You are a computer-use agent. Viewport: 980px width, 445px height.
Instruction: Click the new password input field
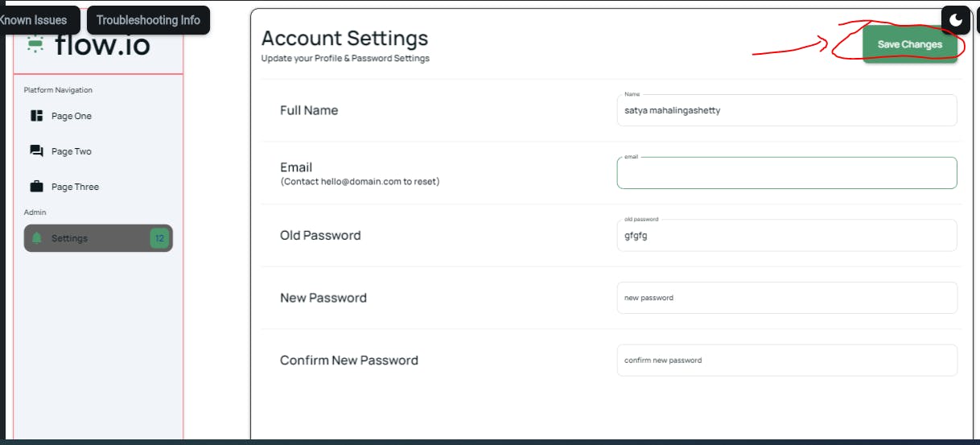click(786, 298)
